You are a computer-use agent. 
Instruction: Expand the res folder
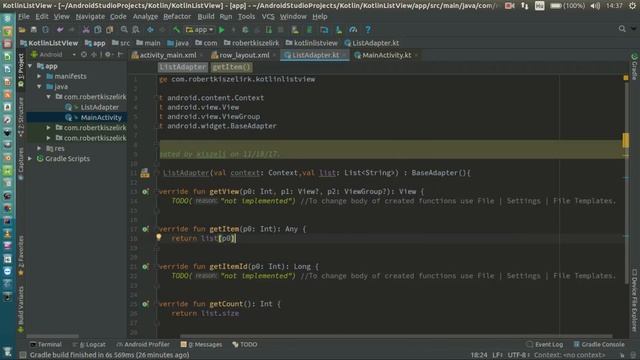click(39, 149)
